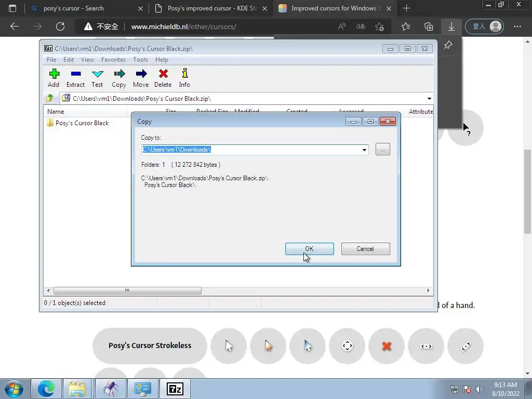Click the Extract toolbar icon
This screenshot has width=532, height=399.
click(75, 78)
